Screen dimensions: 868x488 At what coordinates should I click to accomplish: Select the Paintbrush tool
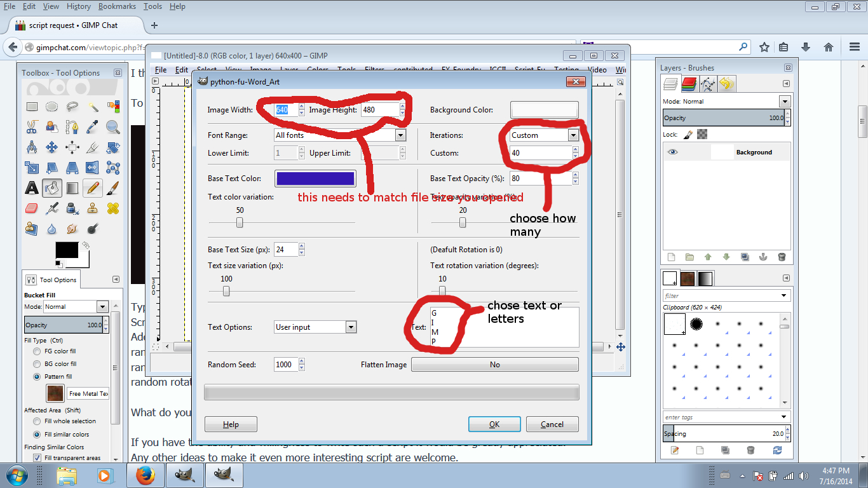(x=113, y=187)
